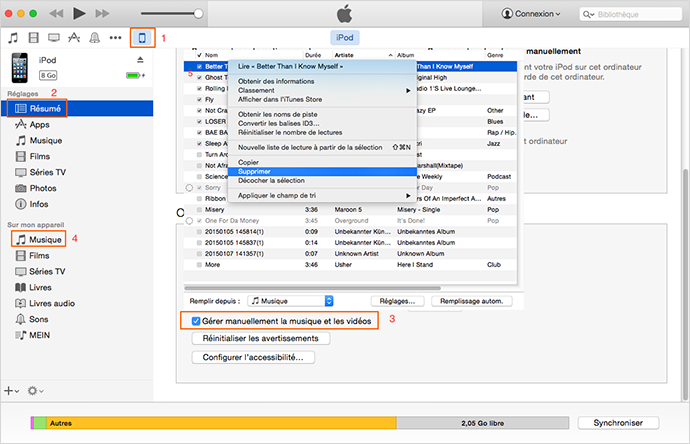The width and height of the screenshot is (690, 444).
Task: Choose Décocher la sélection
Action: [x=322, y=180]
